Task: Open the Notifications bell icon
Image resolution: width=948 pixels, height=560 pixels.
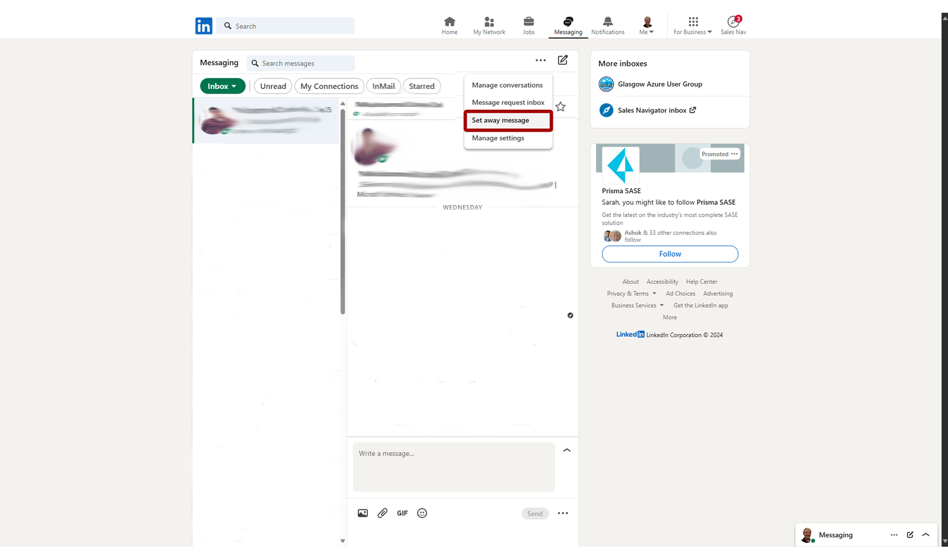Action: [607, 21]
